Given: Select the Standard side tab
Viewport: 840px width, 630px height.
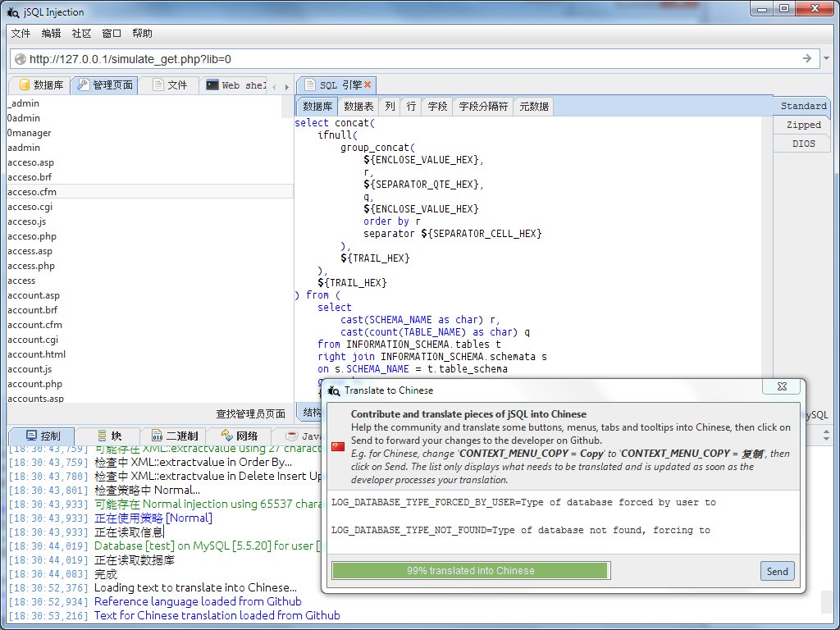Looking at the screenshot, I should (802, 106).
